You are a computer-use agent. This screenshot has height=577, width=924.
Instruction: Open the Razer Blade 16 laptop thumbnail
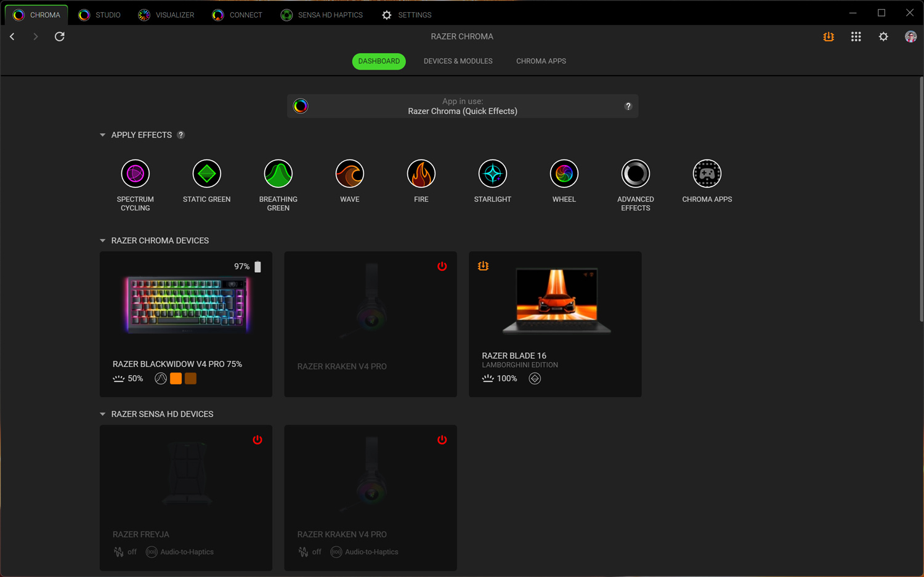[557, 302]
